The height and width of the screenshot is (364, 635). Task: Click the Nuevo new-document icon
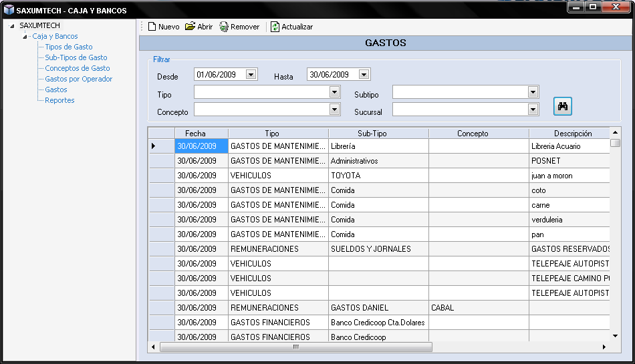(x=152, y=27)
